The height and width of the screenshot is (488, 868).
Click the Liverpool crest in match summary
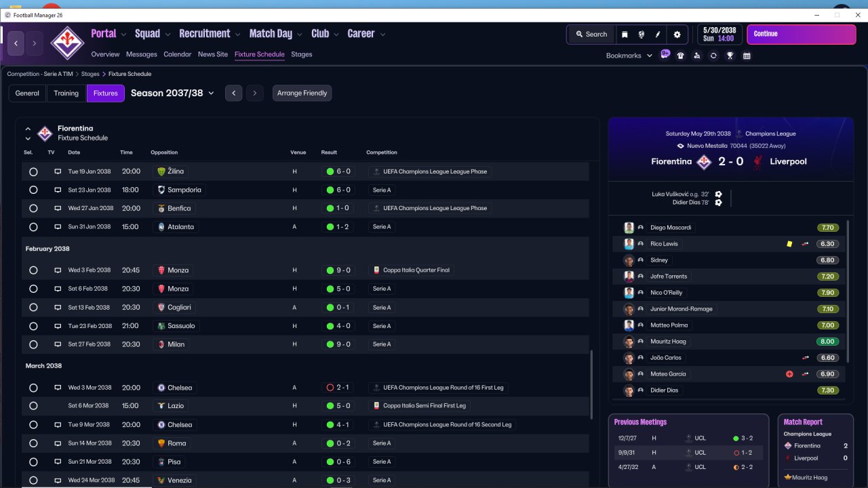(759, 162)
